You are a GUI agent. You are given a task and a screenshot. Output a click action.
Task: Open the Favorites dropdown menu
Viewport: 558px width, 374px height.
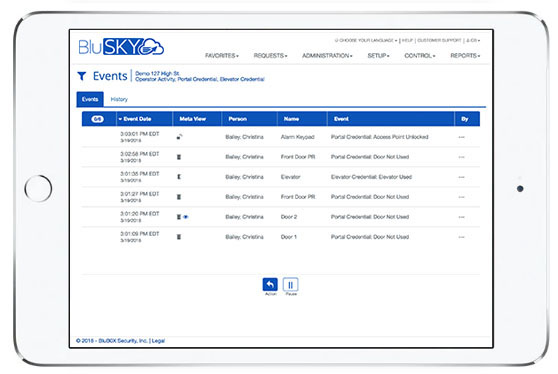pos(222,56)
